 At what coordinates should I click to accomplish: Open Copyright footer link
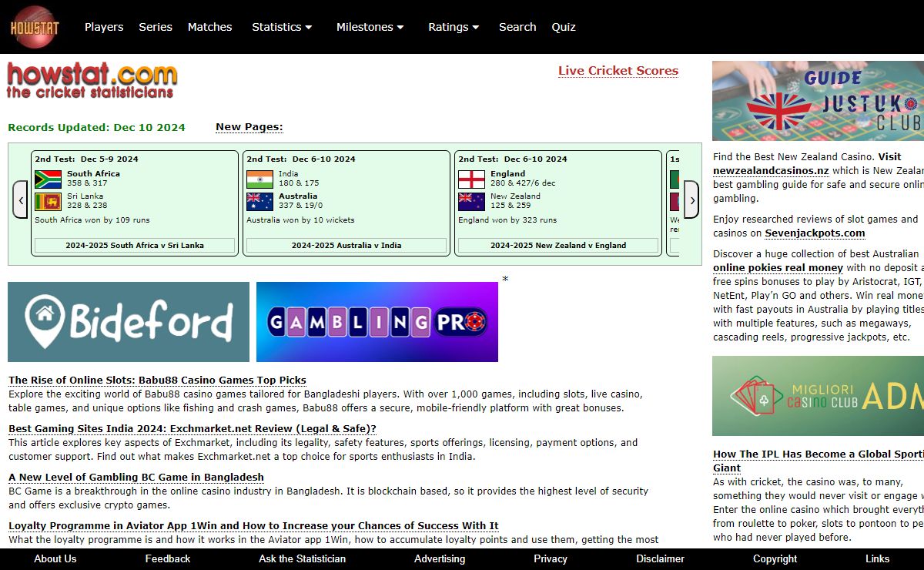click(x=775, y=559)
